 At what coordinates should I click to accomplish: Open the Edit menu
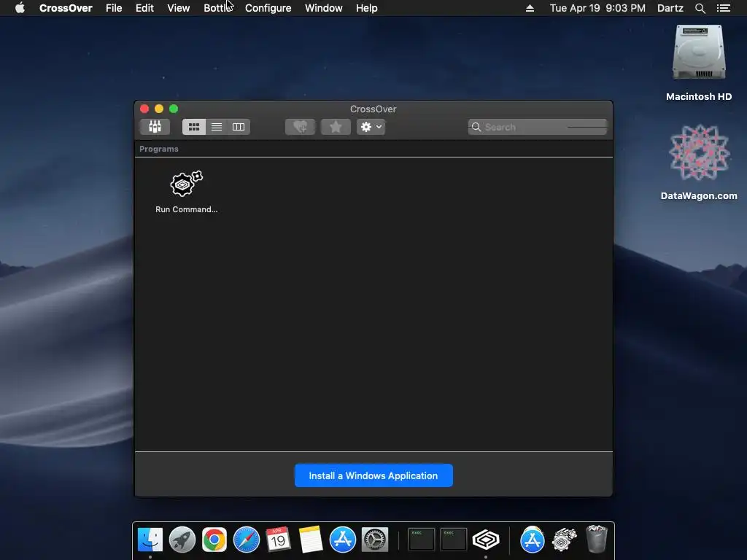coord(144,8)
